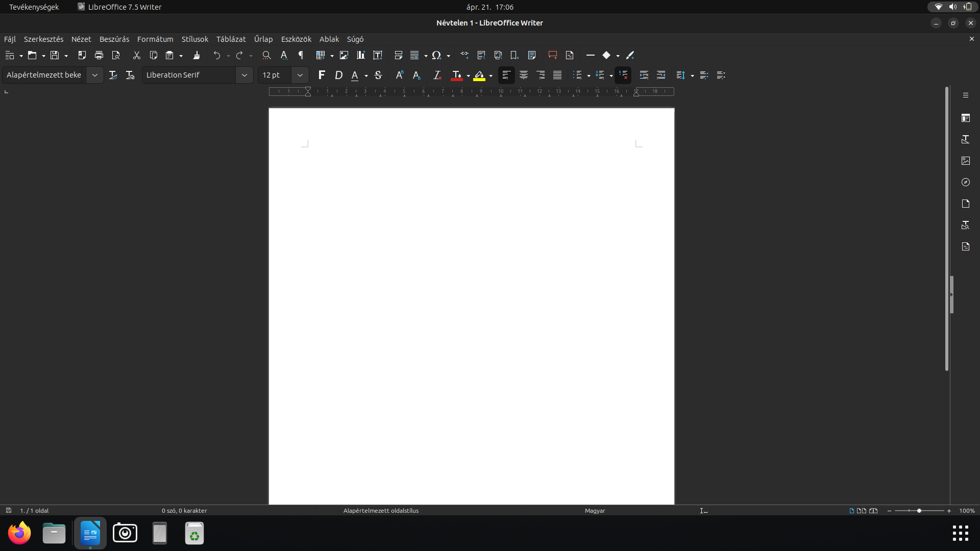Click Increase indent icon
Image resolution: width=980 pixels, height=551 pixels.
click(644, 75)
